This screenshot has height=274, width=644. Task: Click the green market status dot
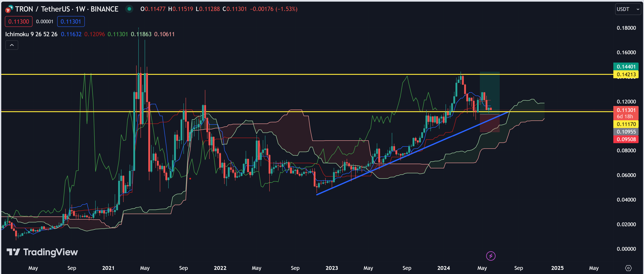(129, 9)
